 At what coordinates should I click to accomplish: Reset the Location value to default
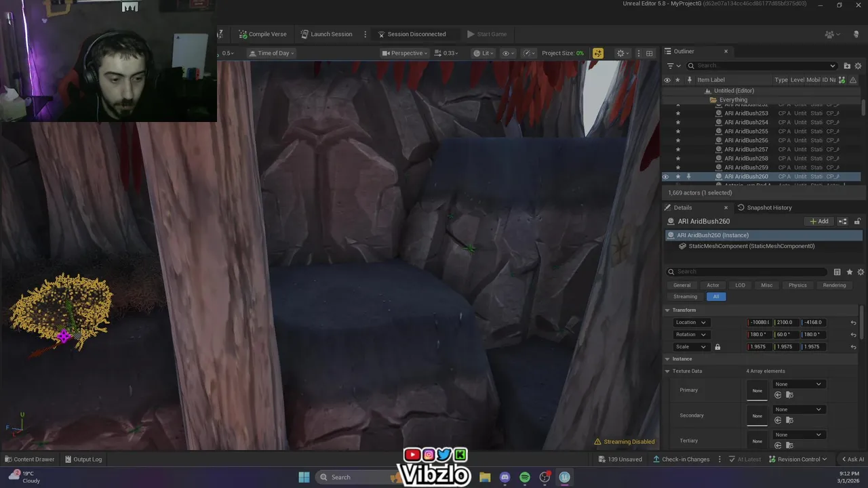coord(853,323)
